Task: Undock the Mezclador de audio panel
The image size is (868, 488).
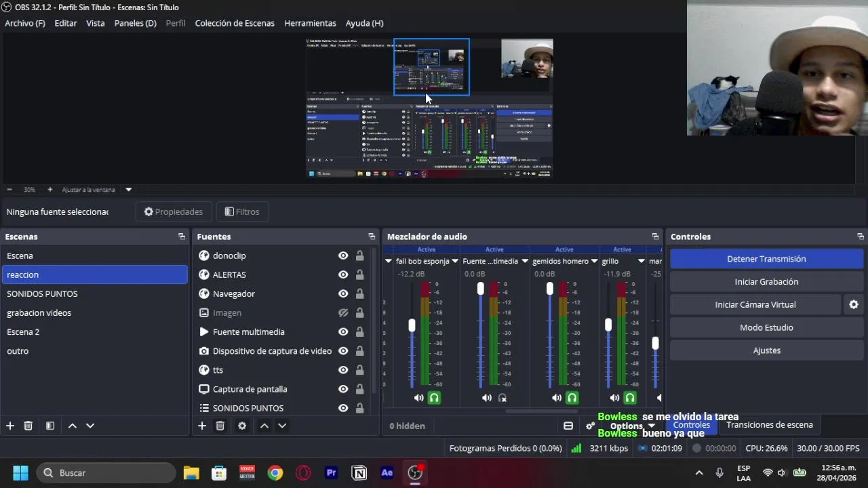Action: (x=655, y=237)
